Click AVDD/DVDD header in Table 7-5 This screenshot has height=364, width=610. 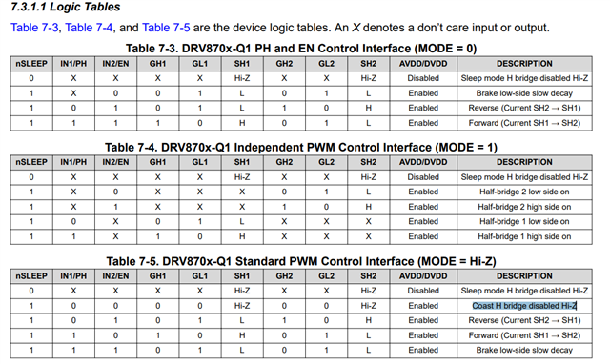(x=423, y=276)
